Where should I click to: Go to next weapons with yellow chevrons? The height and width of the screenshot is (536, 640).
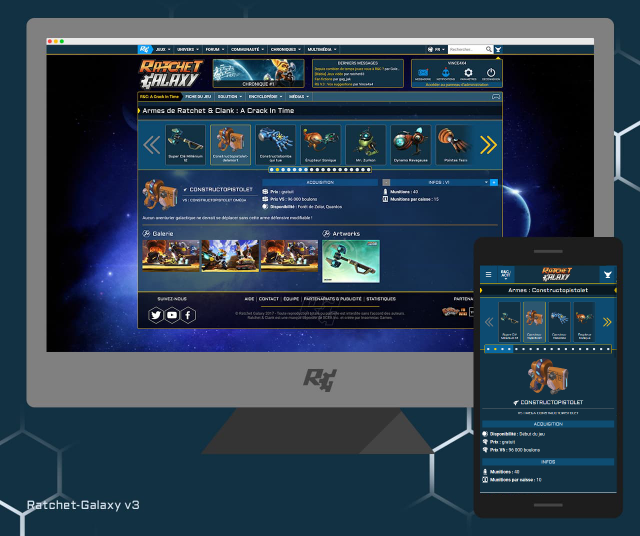488,145
